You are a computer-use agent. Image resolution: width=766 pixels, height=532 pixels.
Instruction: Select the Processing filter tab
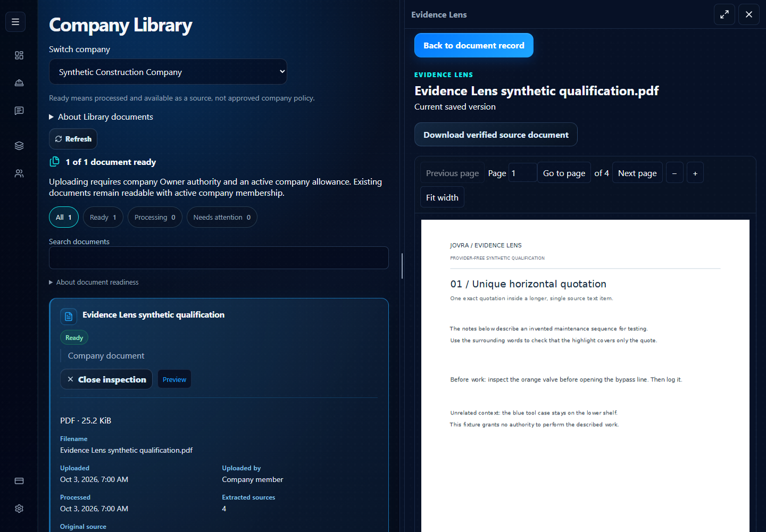[x=155, y=217]
